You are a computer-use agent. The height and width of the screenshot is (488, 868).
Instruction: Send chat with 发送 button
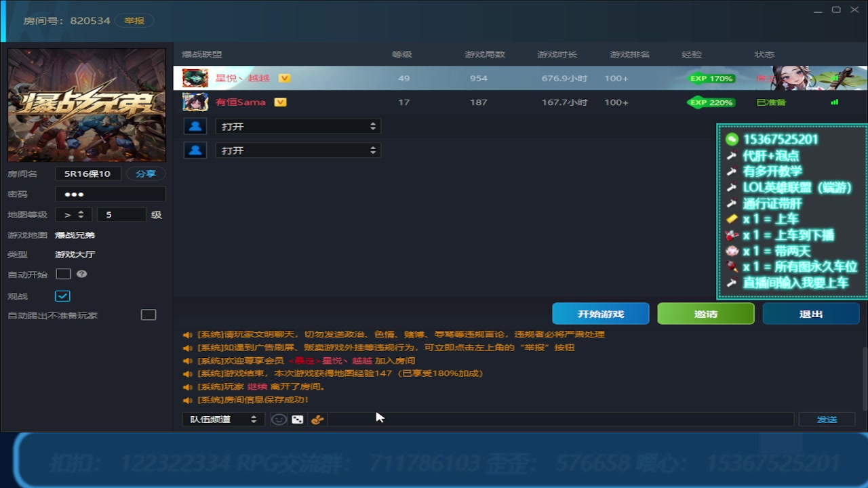coord(827,420)
